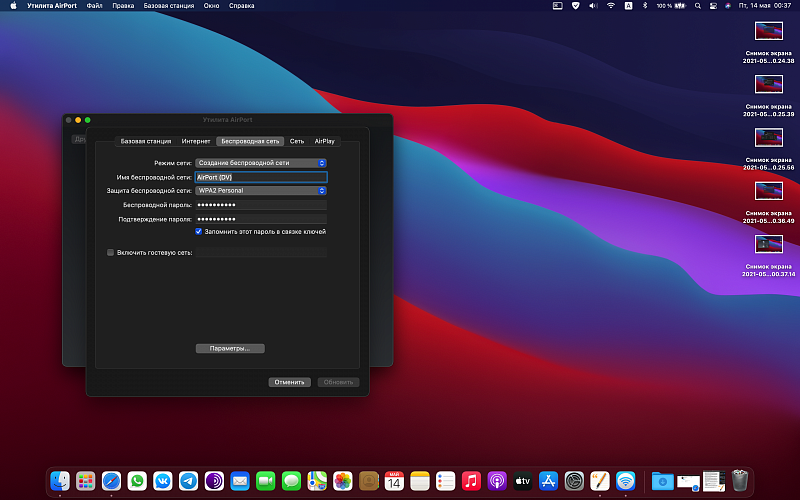This screenshot has width=800, height=500.
Task: Click the Bluetooth icon in menu bar
Action: point(644,5)
